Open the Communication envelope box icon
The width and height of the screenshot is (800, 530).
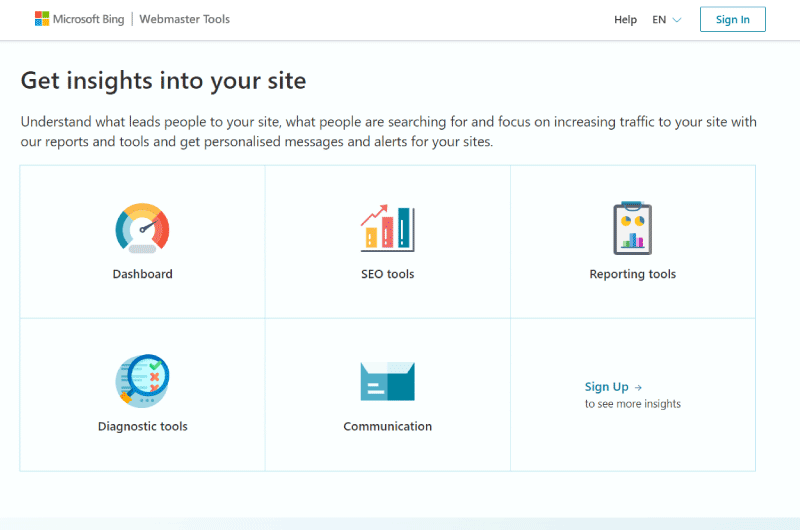(388, 381)
